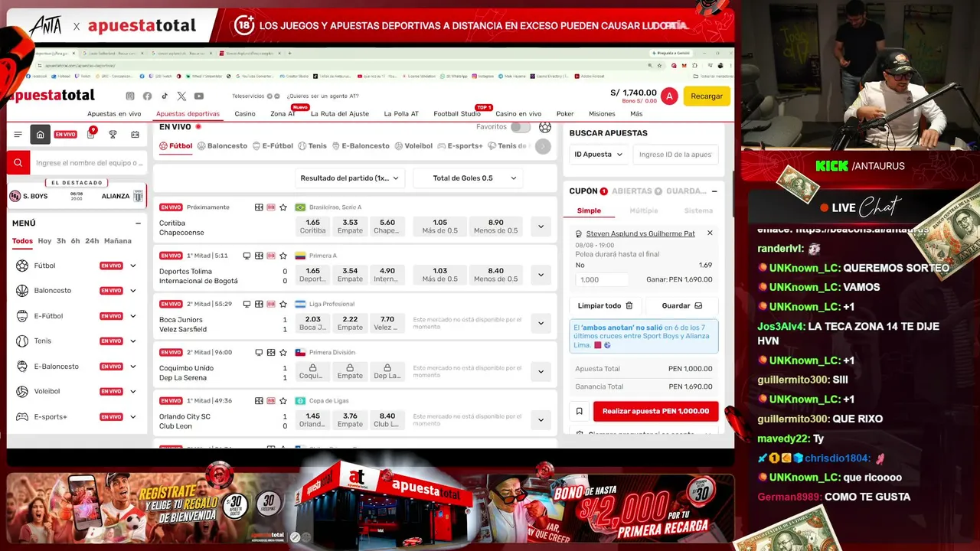Image resolution: width=980 pixels, height=551 pixels.
Task: Open the Apuesta Total Instagram page
Action: [130, 96]
